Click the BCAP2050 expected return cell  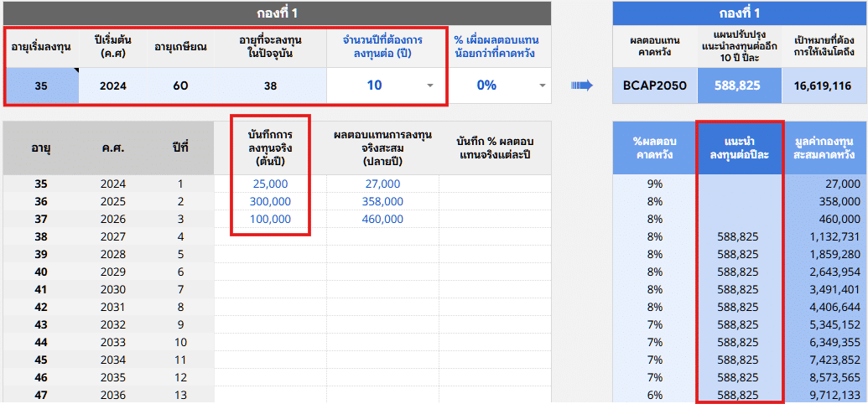[655, 85]
